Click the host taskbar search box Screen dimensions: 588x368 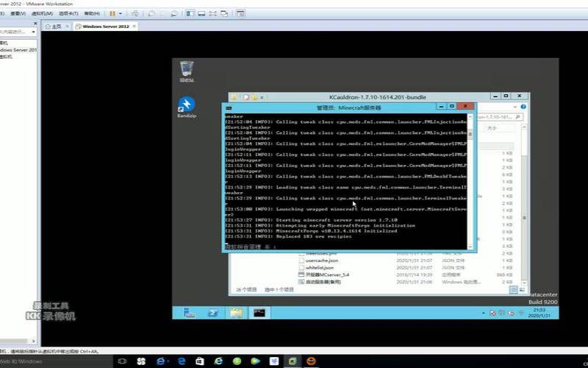tap(57, 361)
